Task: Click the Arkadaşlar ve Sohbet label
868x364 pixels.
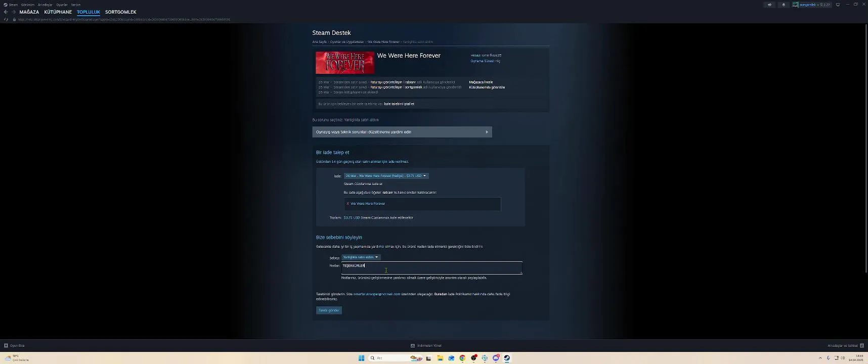Action: pos(843,346)
